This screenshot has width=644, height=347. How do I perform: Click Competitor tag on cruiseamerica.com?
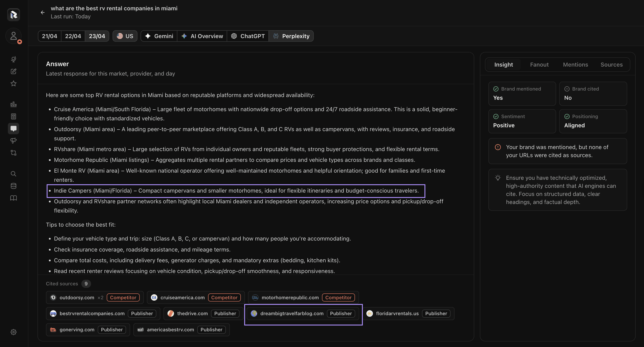(224, 297)
